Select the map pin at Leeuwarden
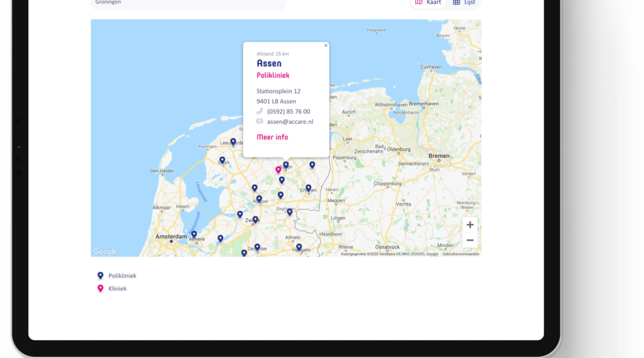Screen dimensions: 644x358 [x=233, y=141]
